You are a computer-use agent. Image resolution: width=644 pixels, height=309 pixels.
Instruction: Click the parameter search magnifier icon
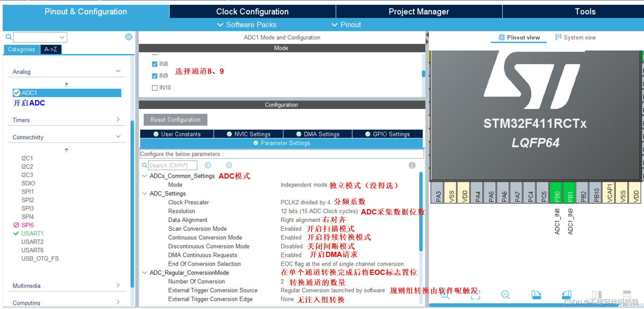pos(144,165)
